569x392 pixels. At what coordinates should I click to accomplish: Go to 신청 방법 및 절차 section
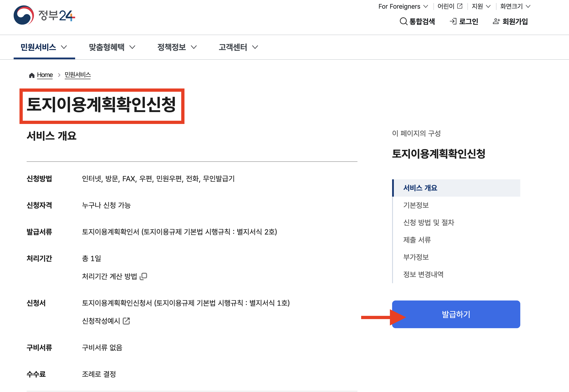[429, 222]
